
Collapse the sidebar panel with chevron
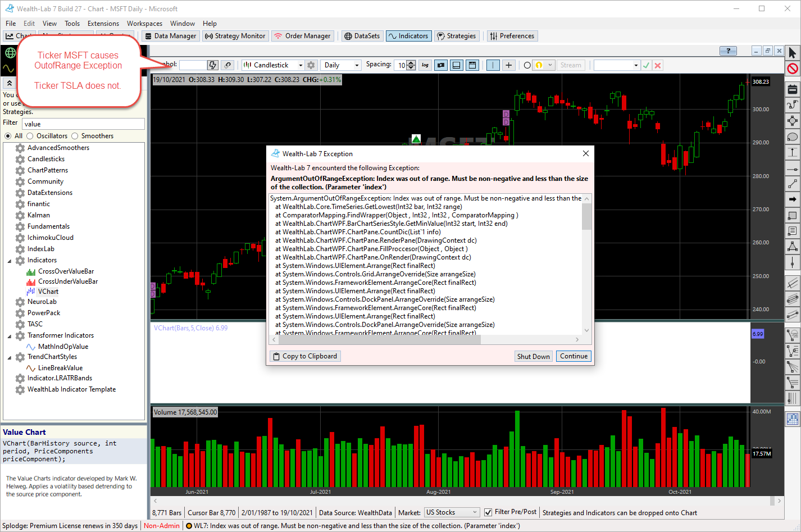pos(9,83)
